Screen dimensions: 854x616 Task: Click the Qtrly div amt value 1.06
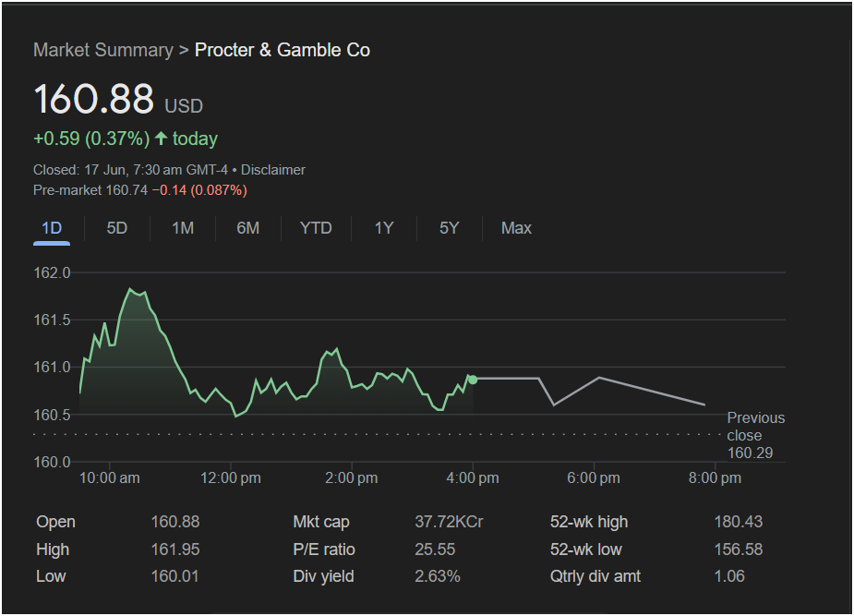click(729, 576)
